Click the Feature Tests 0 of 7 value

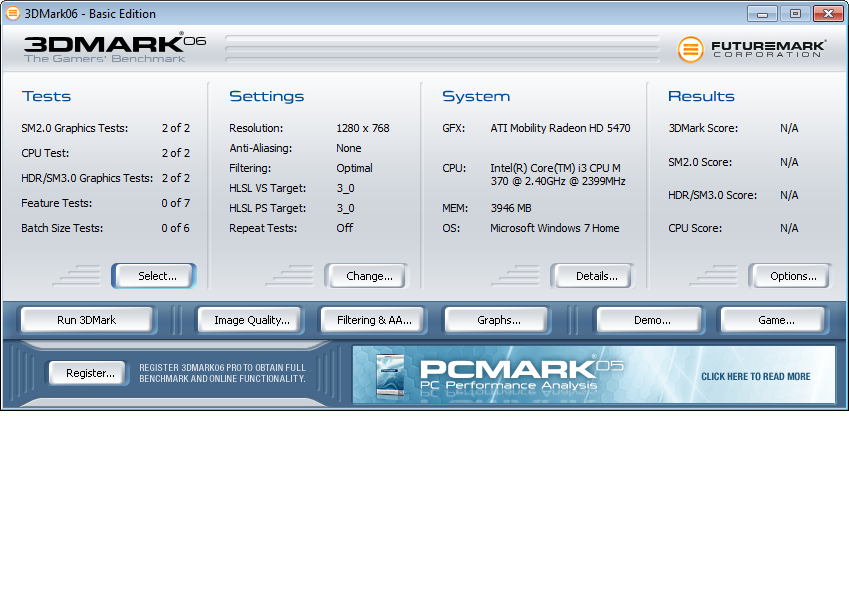175,203
